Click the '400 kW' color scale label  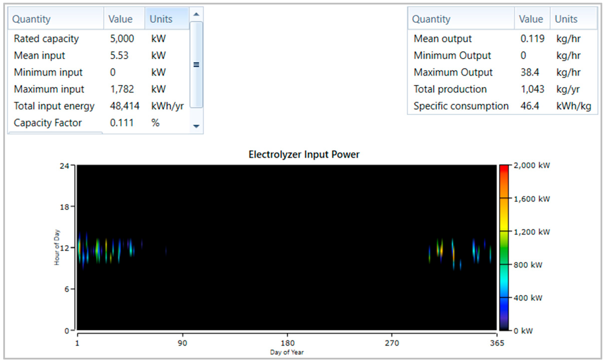point(528,298)
